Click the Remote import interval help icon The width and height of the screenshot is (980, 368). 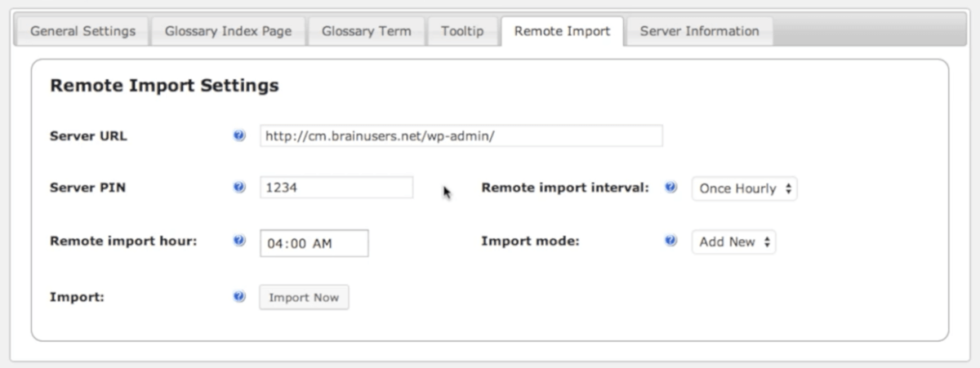coord(670,188)
